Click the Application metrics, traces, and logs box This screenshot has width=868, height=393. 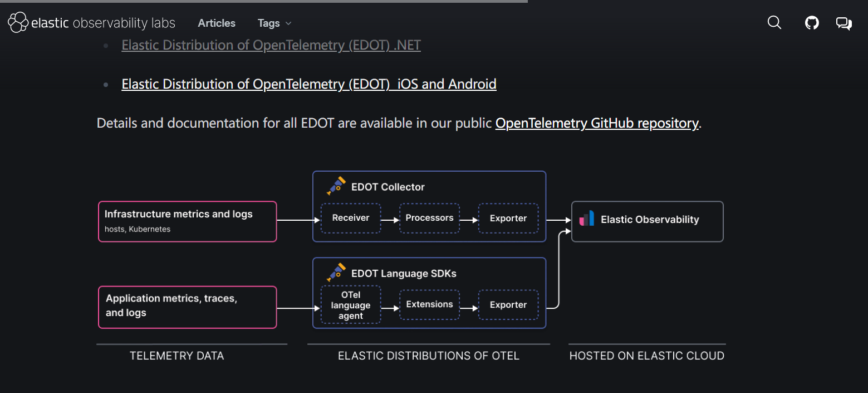tap(188, 307)
